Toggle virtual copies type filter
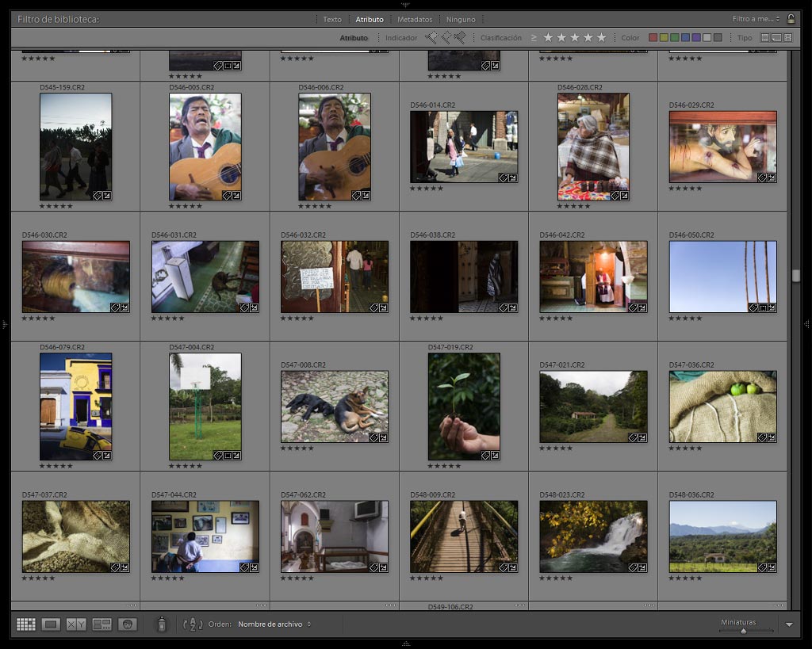This screenshot has width=812, height=649. click(776, 37)
